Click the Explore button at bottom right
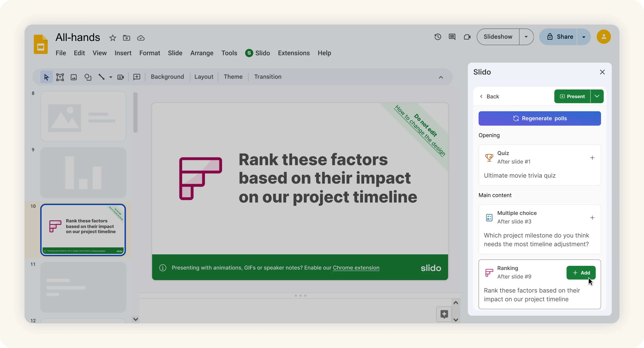644x348 pixels. 444,314
